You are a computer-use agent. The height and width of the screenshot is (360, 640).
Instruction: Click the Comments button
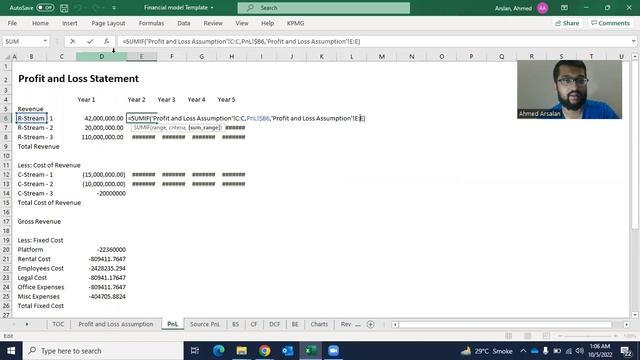(x=610, y=23)
